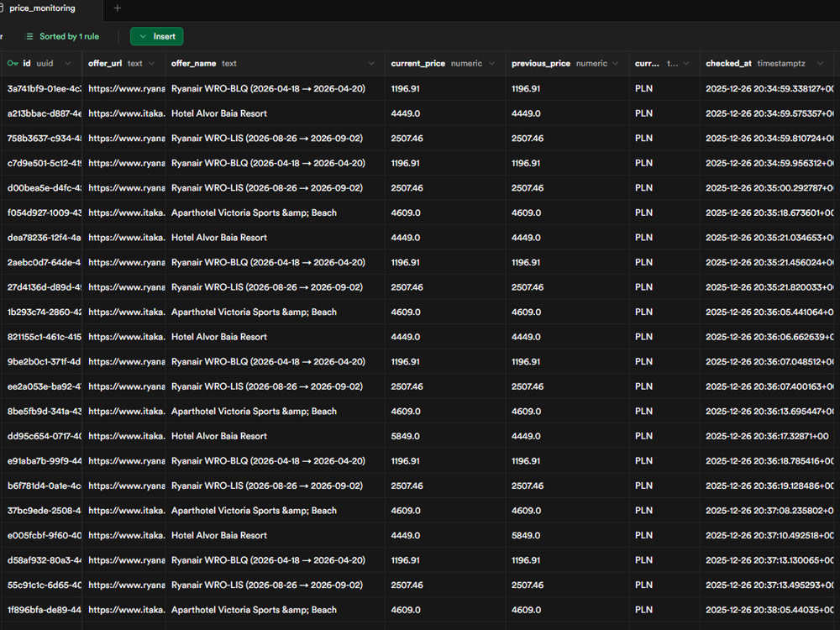840x630 pixels.
Task: Open the offer_url column dropdown arrow
Action: (x=151, y=63)
